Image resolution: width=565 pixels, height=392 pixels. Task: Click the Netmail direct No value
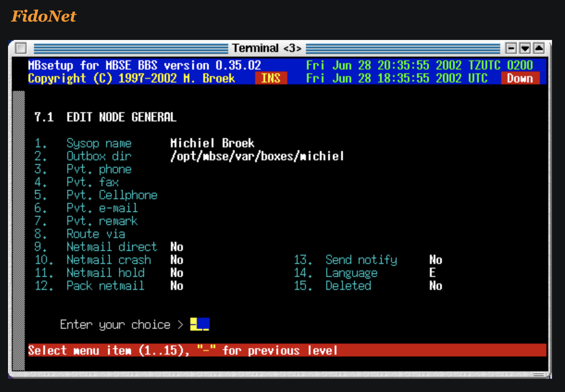point(177,247)
